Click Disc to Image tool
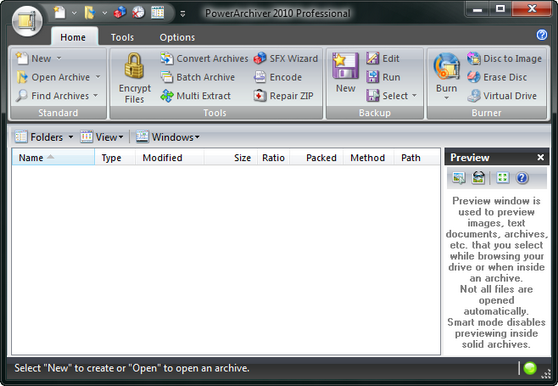558x386 pixels. (505, 58)
